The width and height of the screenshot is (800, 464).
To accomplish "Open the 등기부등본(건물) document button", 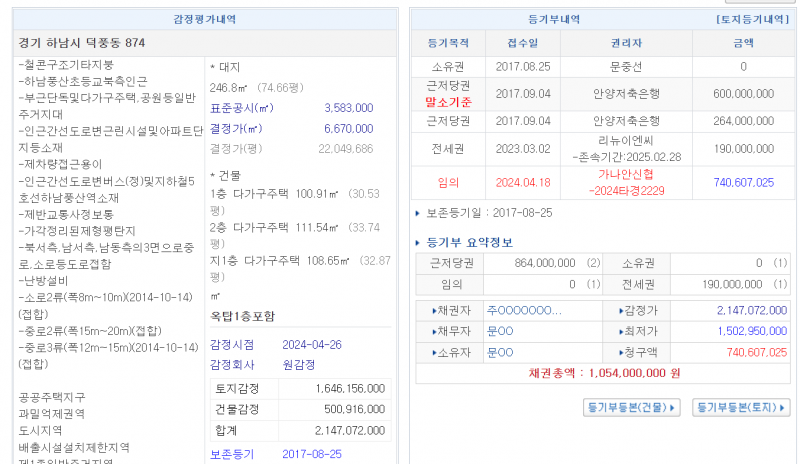I will click(632, 407).
